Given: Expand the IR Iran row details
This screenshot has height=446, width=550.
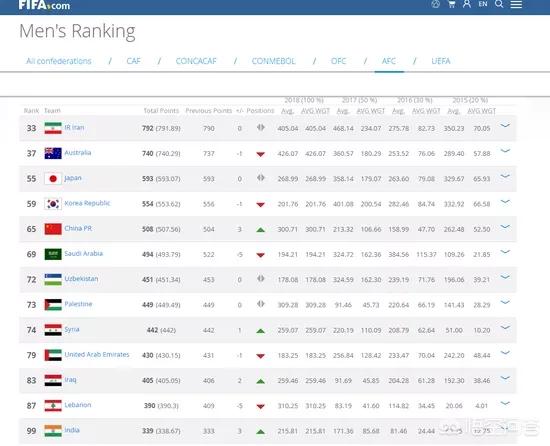Looking at the screenshot, I should click(x=505, y=126).
